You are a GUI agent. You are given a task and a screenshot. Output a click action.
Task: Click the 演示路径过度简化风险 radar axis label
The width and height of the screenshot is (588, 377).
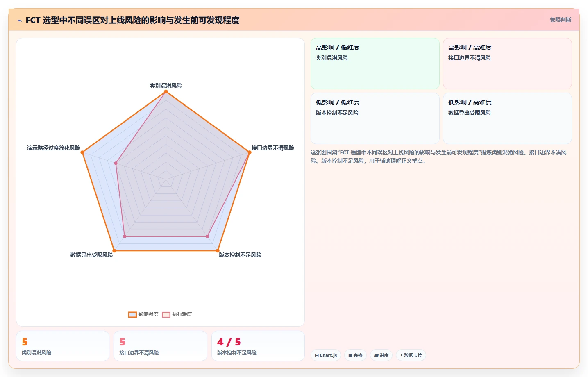click(x=54, y=148)
